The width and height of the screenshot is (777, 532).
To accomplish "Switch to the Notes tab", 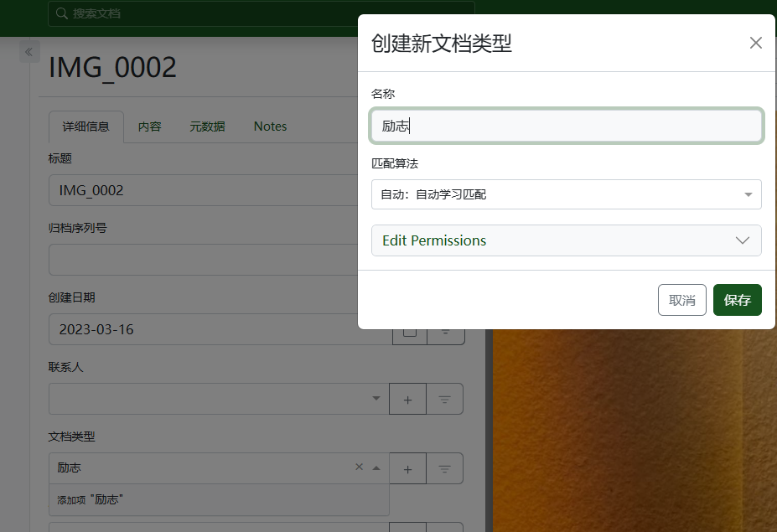I will coord(270,127).
